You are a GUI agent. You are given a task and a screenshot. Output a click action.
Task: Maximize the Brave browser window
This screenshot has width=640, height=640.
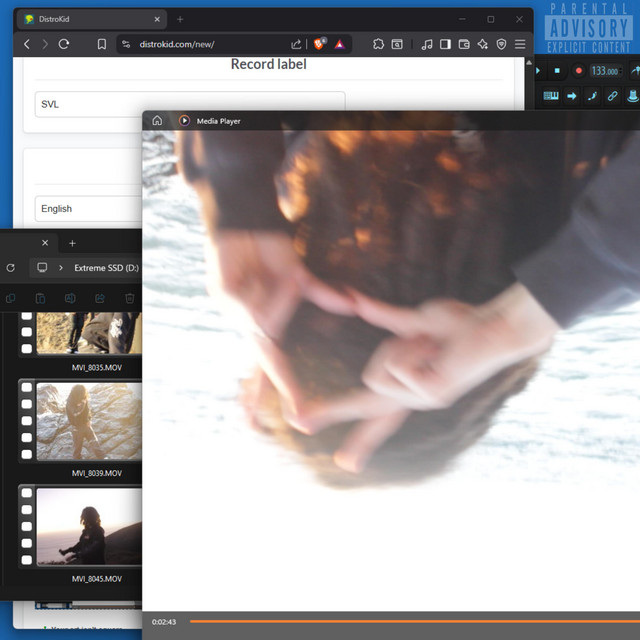491,19
